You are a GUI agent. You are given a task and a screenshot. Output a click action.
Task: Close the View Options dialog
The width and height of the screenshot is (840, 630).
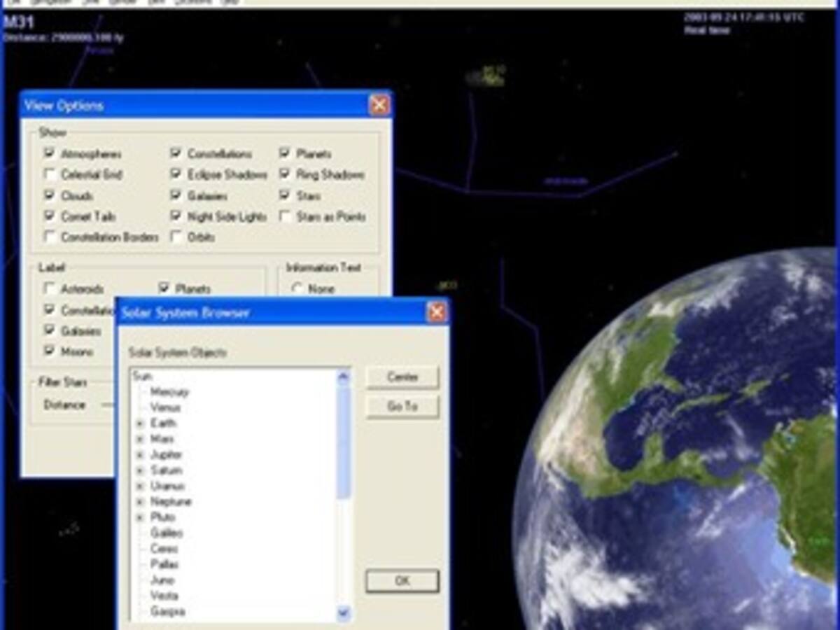[x=379, y=105]
